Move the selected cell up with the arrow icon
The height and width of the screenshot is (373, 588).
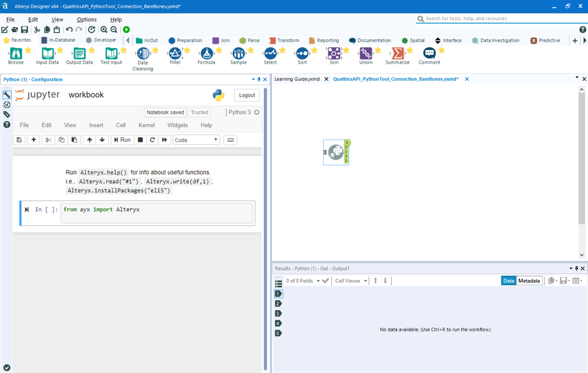(89, 140)
